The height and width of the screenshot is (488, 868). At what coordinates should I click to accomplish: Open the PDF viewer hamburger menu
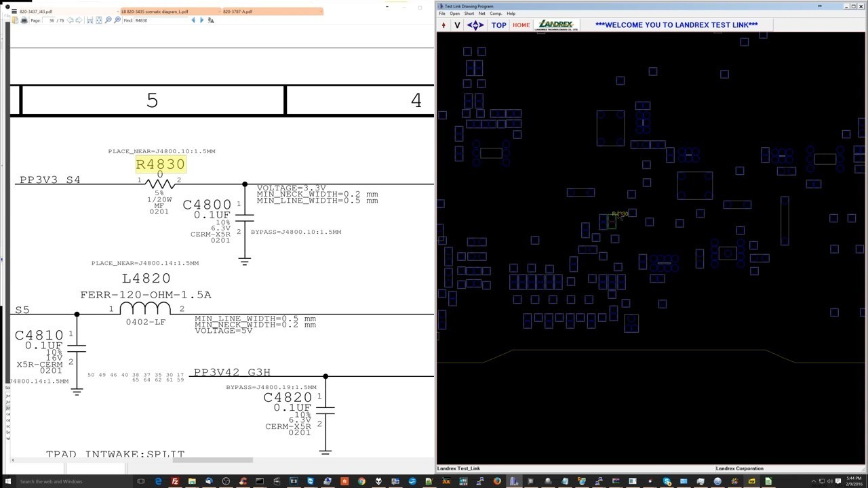14,12
